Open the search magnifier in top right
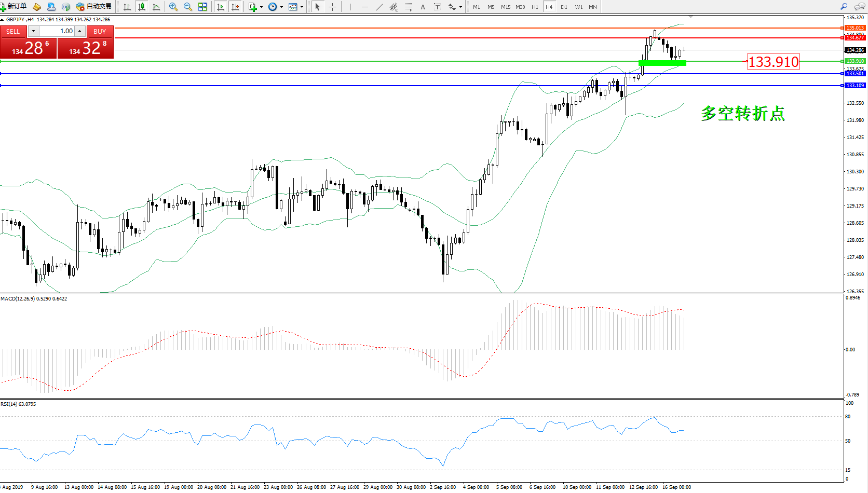The width and height of the screenshot is (868, 493). pyautogui.click(x=844, y=7)
